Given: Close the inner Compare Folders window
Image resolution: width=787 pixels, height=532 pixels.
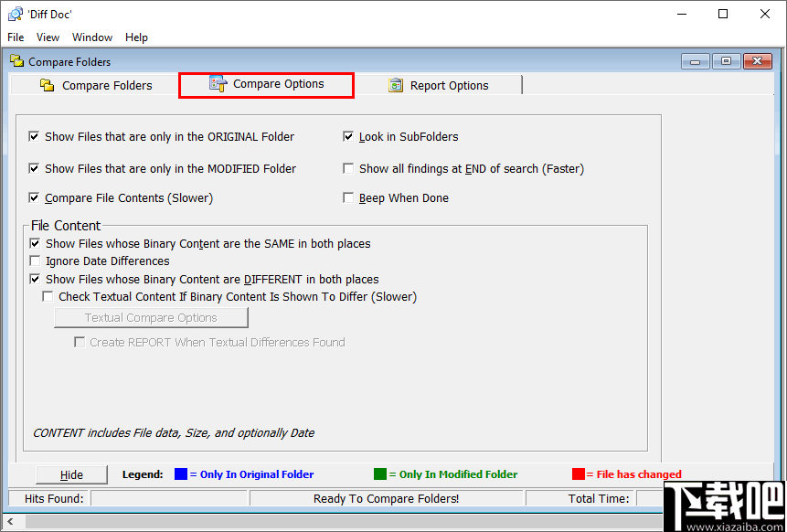Looking at the screenshot, I should [x=758, y=61].
